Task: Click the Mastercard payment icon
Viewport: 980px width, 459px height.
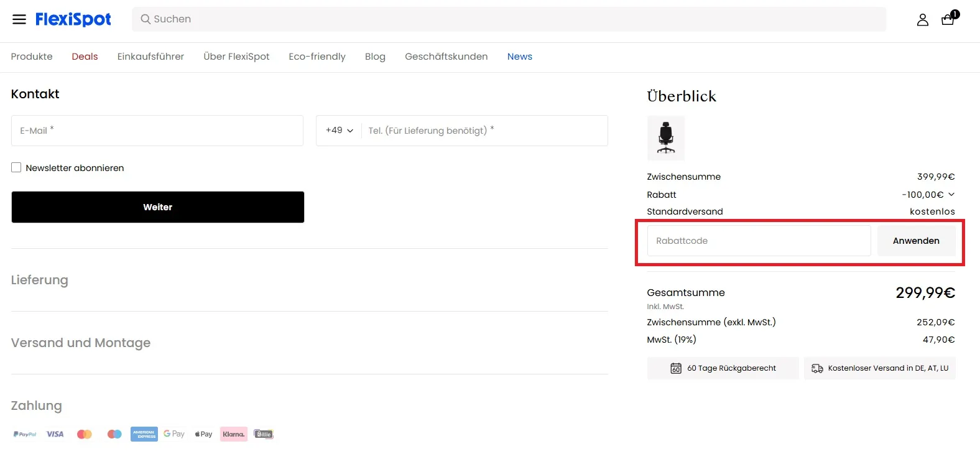Action: (x=85, y=434)
